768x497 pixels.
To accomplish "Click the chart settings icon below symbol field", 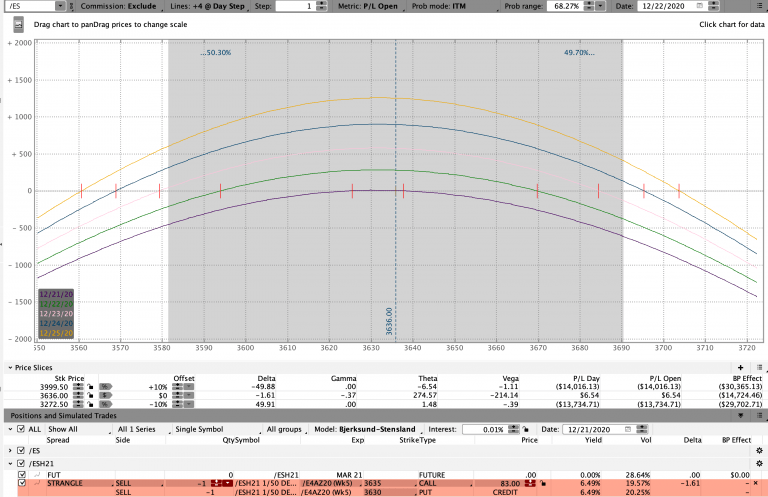I will click(17, 24).
